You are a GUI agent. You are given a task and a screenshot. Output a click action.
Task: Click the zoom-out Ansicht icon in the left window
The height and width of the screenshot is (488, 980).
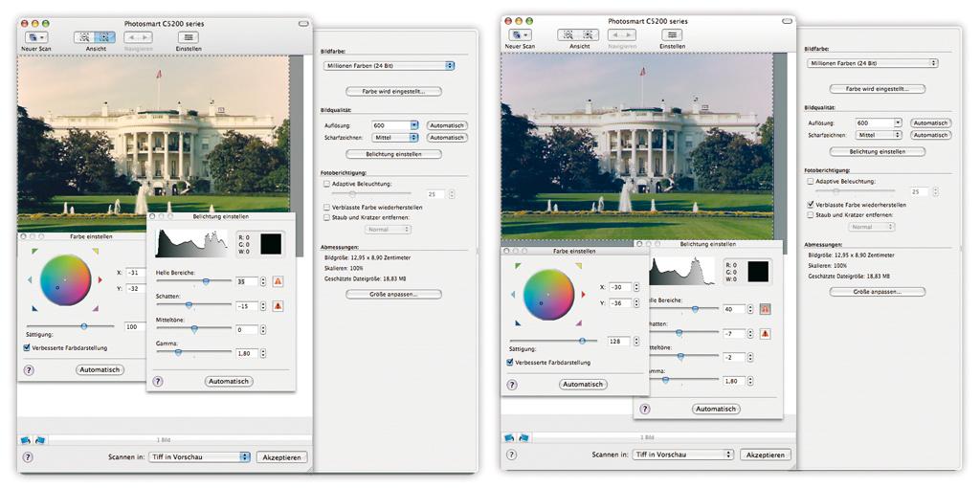(x=84, y=37)
